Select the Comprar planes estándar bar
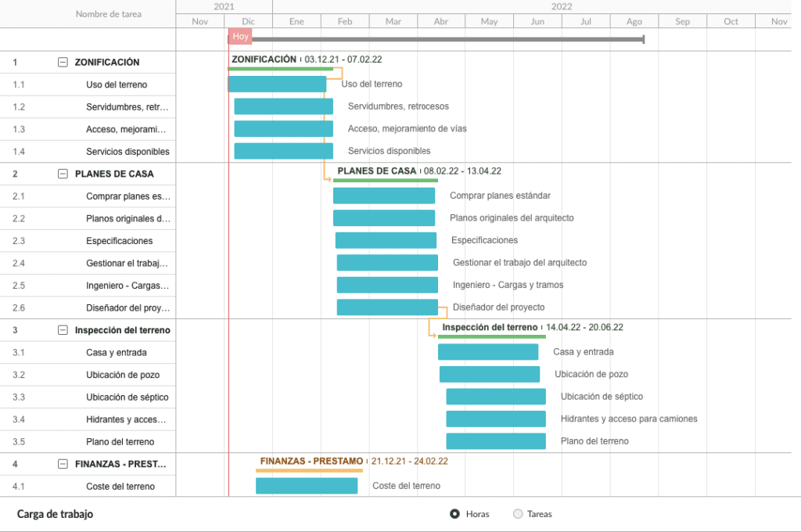This screenshot has height=532, width=801. pos(384,196)
